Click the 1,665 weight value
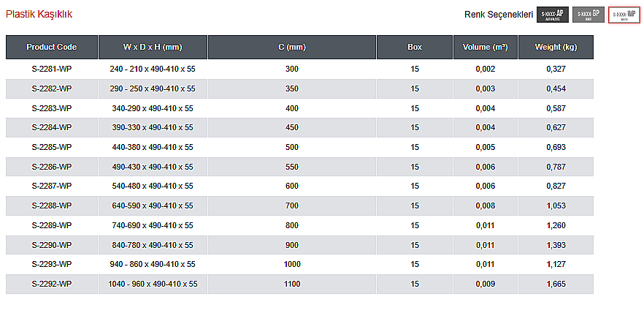 tap(556, 284)
